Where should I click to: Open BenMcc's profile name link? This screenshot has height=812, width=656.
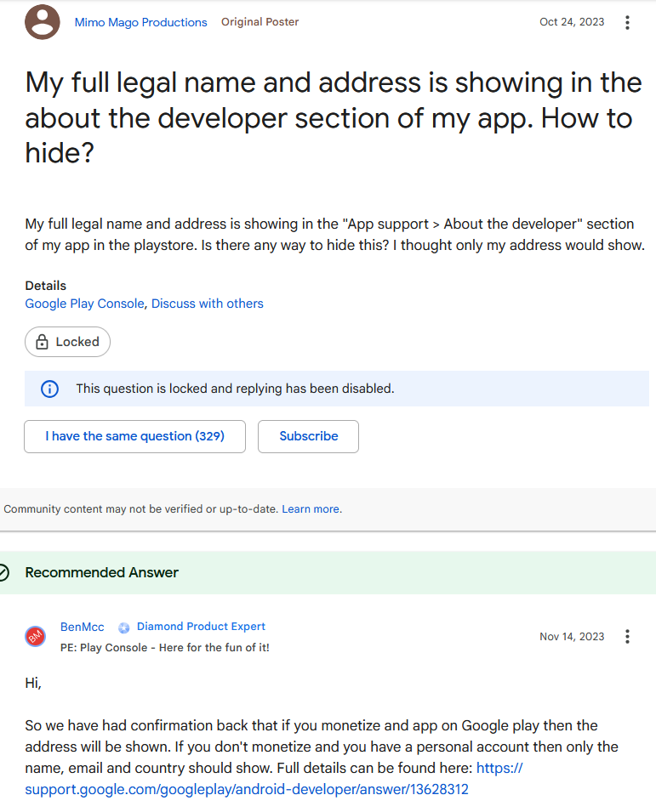pos(83,627)
